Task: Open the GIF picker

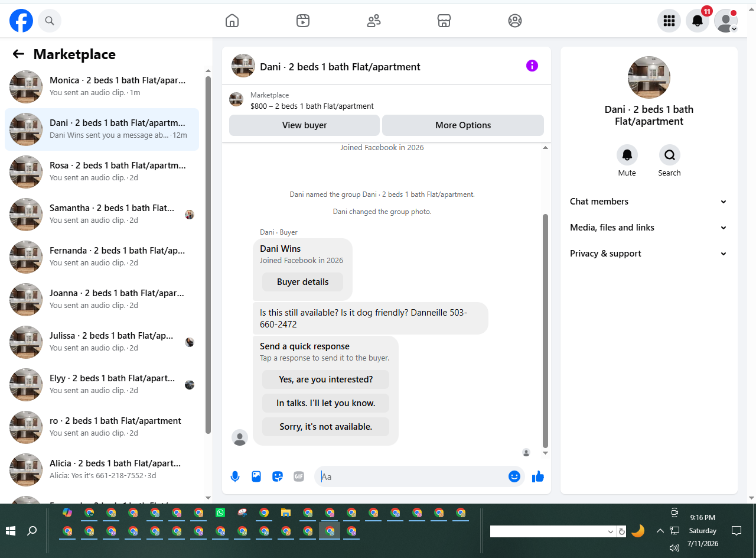Action: tap(299, 476)
